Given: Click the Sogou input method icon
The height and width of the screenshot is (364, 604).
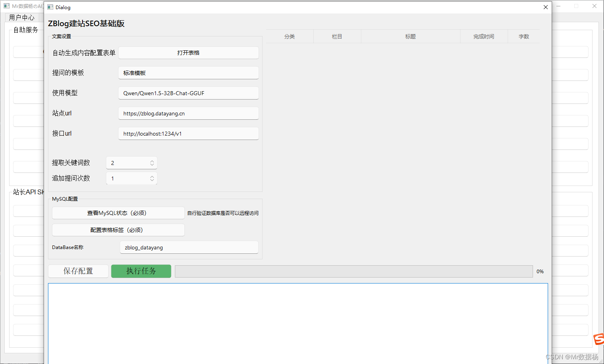Looking at the screenshot, I should [x=599, y=339].
